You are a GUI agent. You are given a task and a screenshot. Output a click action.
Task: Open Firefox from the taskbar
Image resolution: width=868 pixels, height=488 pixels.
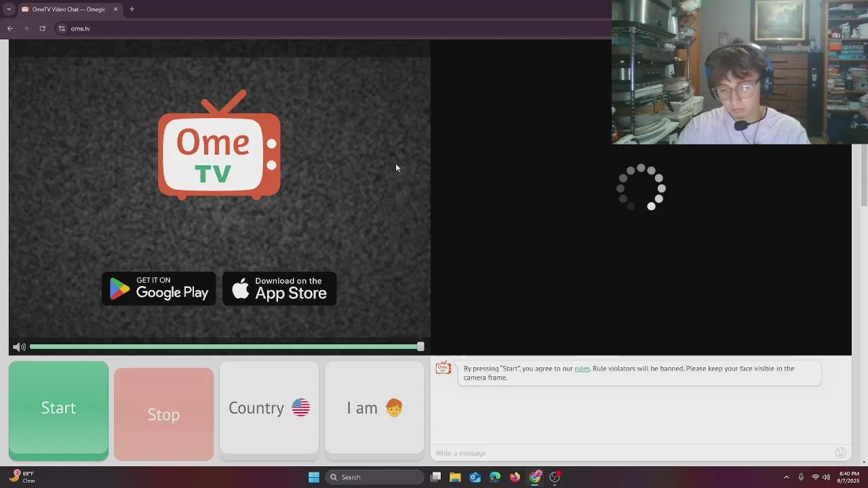515,477
